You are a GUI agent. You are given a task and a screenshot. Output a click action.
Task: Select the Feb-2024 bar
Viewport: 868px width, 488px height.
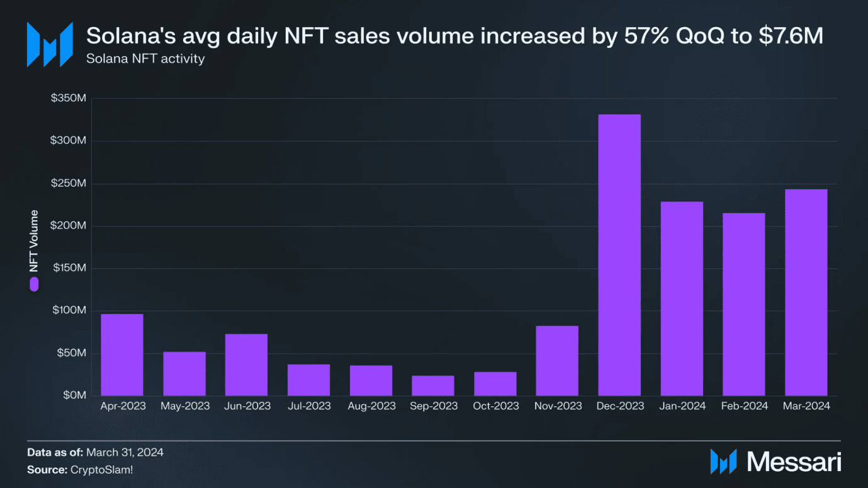744,304
